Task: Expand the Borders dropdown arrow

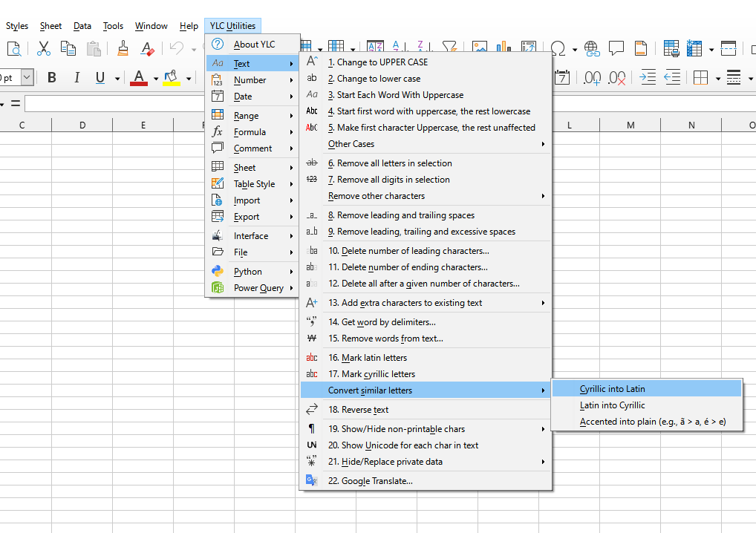Action: (x=717, y=79)
